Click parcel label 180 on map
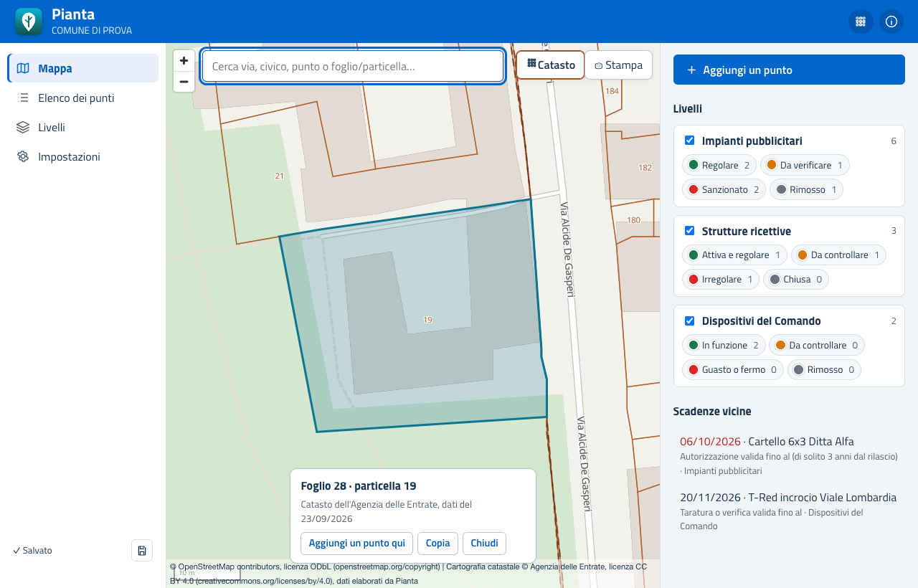The width and height of the screenshot is (918, 588). 633,220
